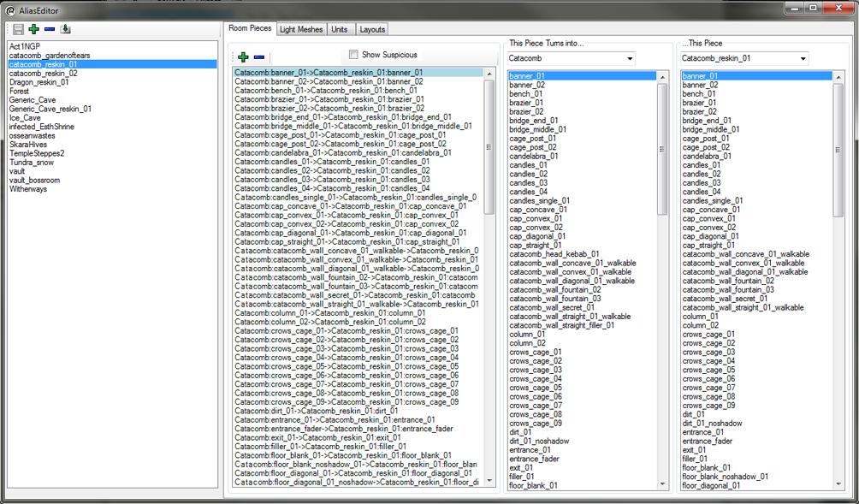Select the Catacomb:candelabra_01 mapping row
Viewport: 859px width, 504px height.
click(x=358, y=152)
